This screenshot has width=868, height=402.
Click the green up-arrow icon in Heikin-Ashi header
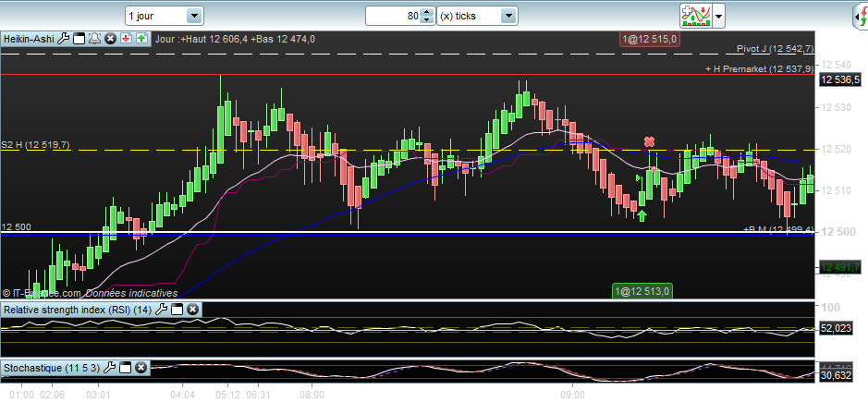[142, 39]
